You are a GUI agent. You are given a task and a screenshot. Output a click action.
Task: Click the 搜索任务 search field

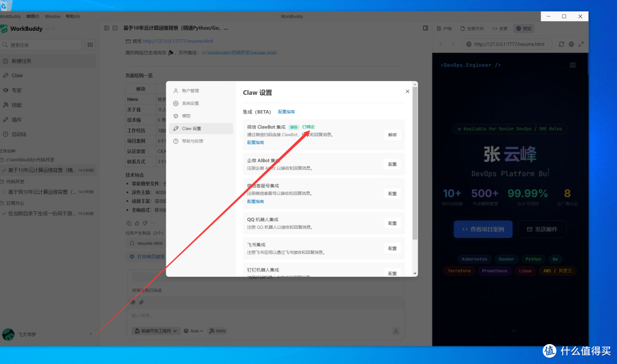(41, 45)
